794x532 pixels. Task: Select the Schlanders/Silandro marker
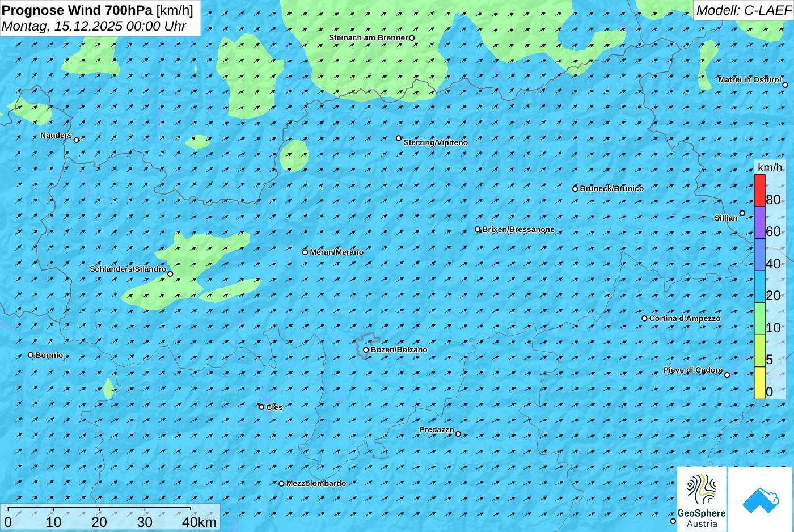coord(170,274)
